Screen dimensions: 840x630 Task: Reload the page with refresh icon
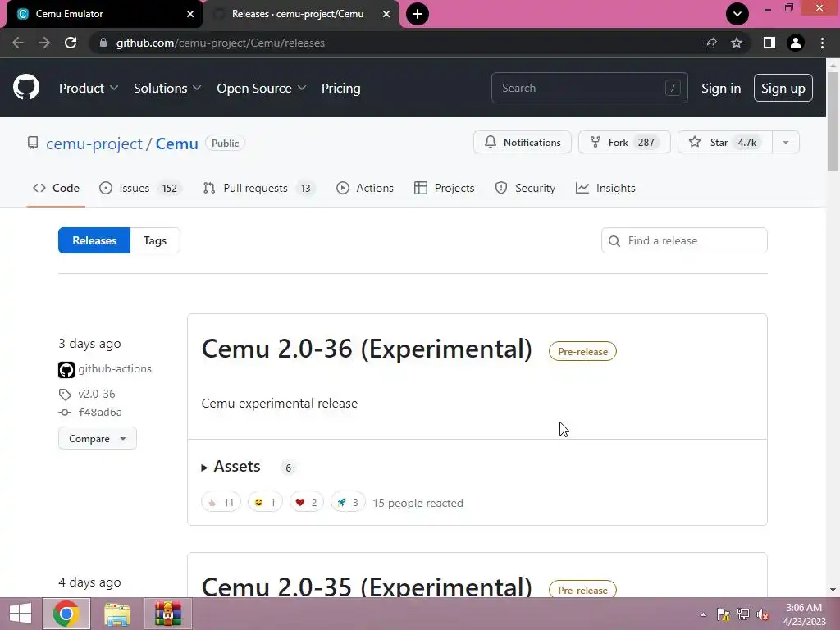click(x=71, y=43)
